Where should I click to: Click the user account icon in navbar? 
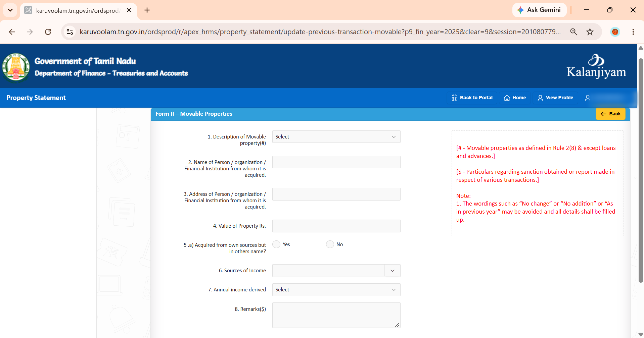point(588,98)
